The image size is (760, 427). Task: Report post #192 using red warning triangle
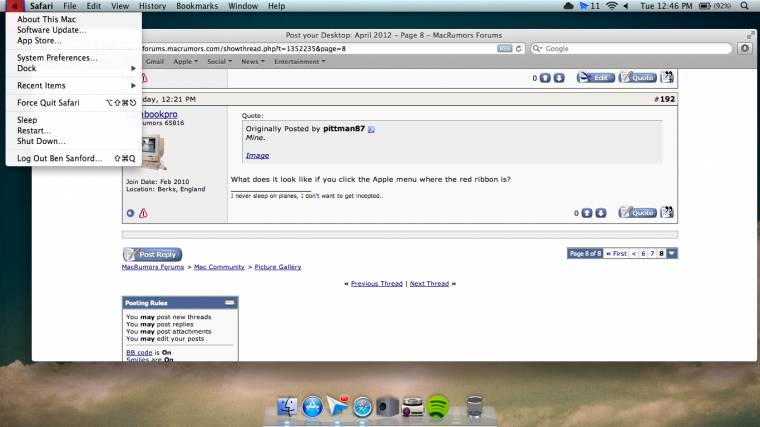[x=143, y=213]
